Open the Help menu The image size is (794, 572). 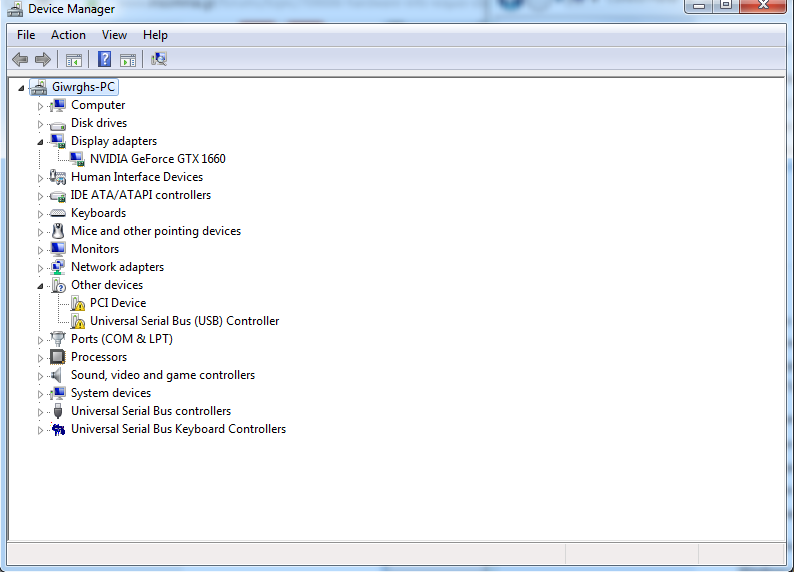(155, 35)
